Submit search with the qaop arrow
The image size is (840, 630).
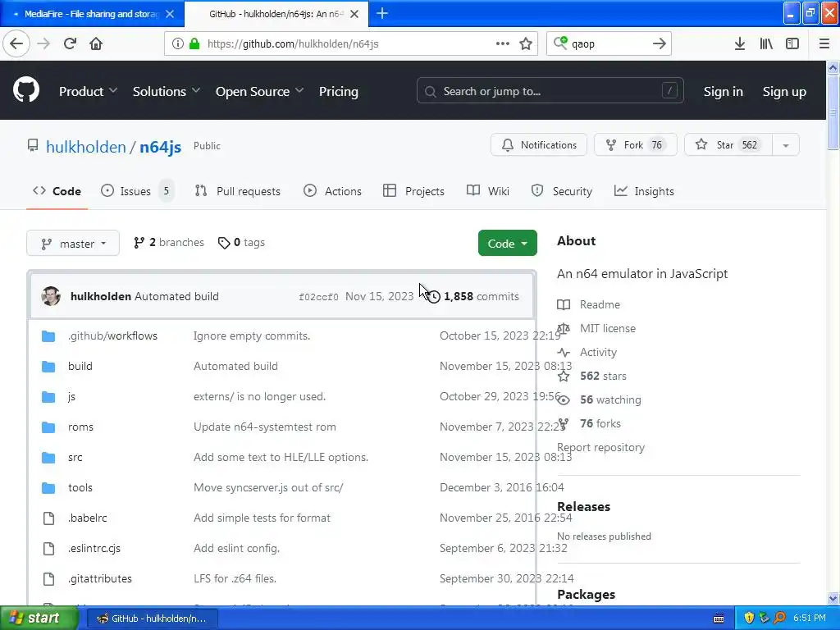[x=659, y=44]
